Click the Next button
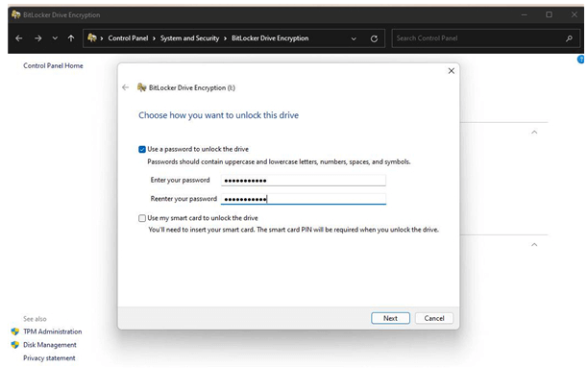 390,318
